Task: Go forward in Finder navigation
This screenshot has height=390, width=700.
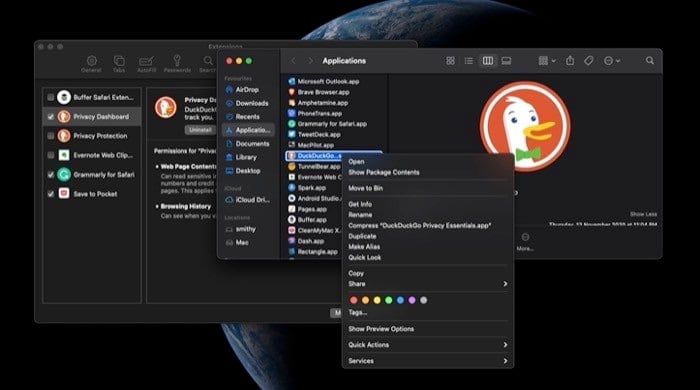Action: point(310,61)
